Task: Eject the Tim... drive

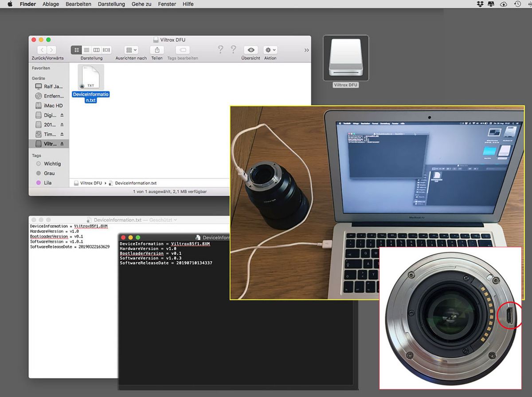Action: pyautogui.click(x=62, y=134)
